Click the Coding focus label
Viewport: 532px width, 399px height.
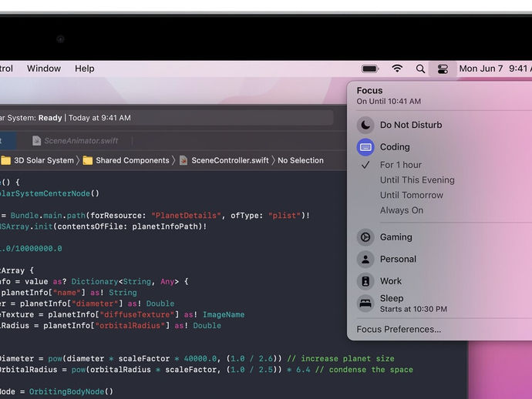(x=395, y=147)
